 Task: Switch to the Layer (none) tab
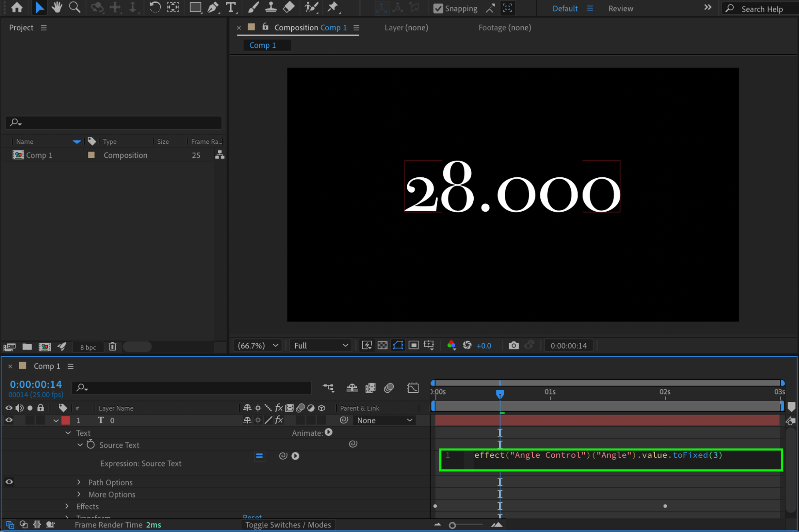(x=406, y=28)
